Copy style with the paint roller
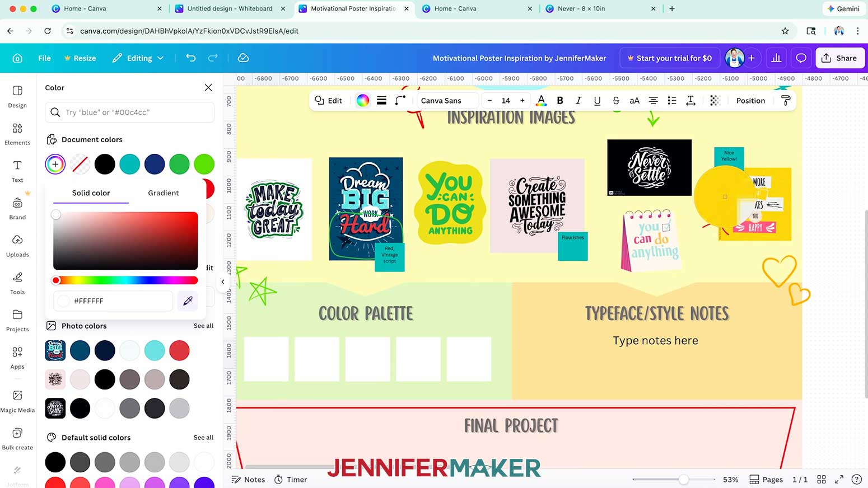The height and width of the screenshot is (488, 868). (x=786, y=100)
